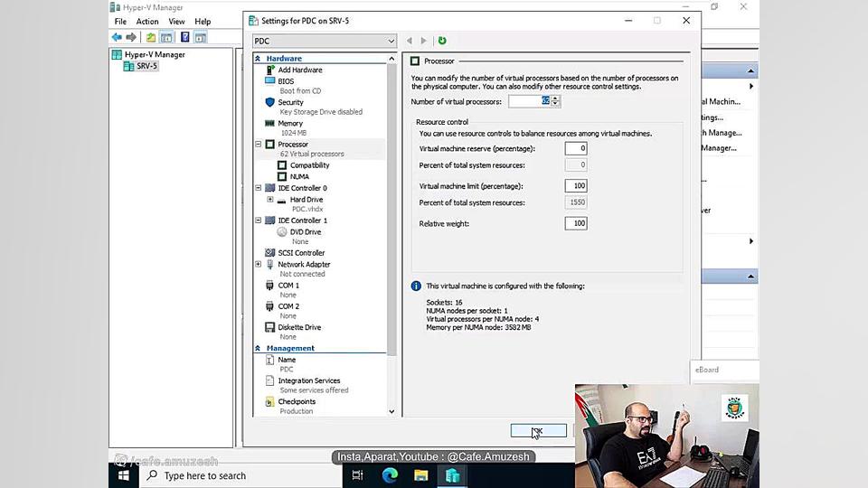Viewport: 868px width, 488px height.
Task: Click the virtual machine limit percentage field
Action: point(576,186)
